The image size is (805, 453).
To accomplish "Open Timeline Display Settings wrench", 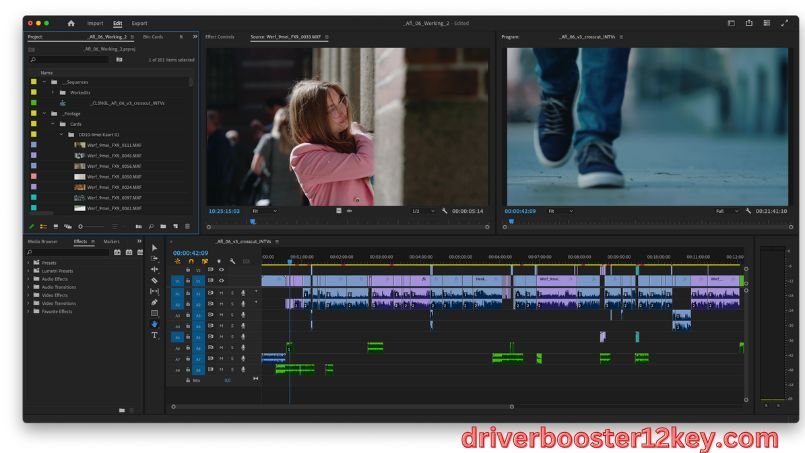I will tap(232, 261).
